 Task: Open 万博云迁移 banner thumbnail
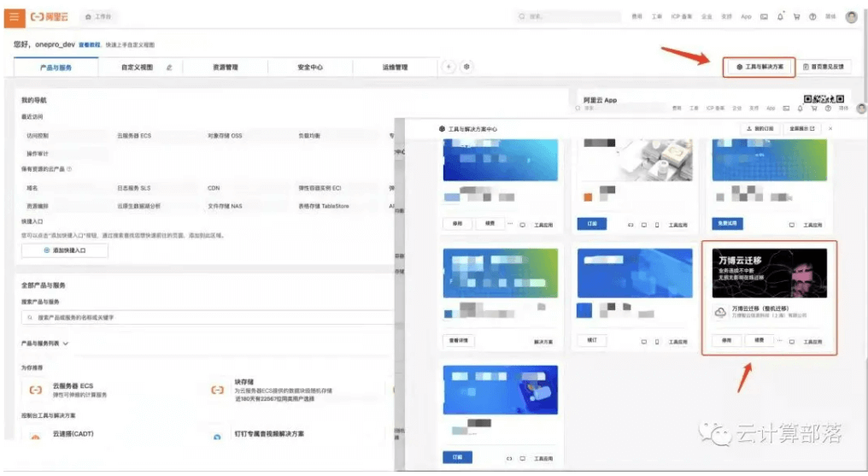pos(770,273)
